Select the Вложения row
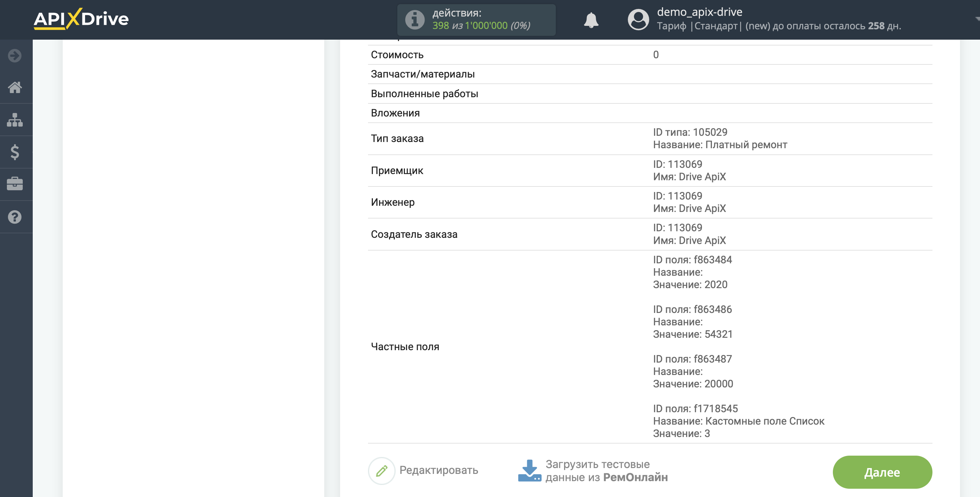 [650, 113]
